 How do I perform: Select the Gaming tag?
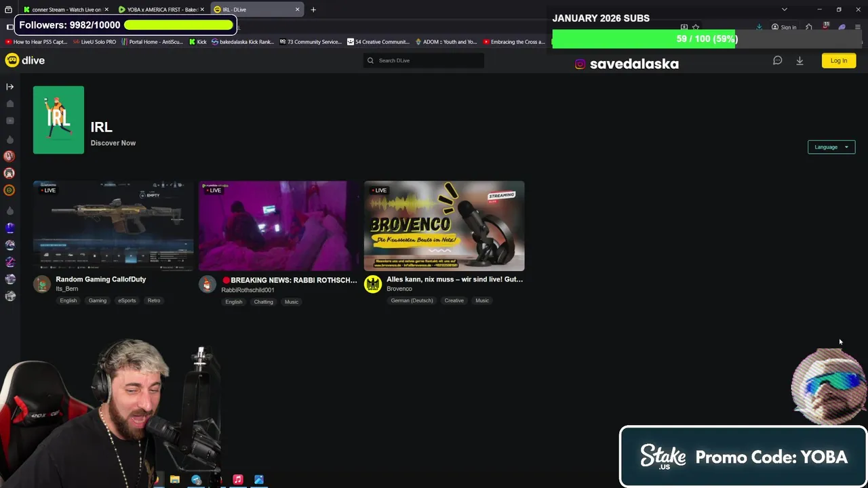pyautogui.click(x=98, y=300)
